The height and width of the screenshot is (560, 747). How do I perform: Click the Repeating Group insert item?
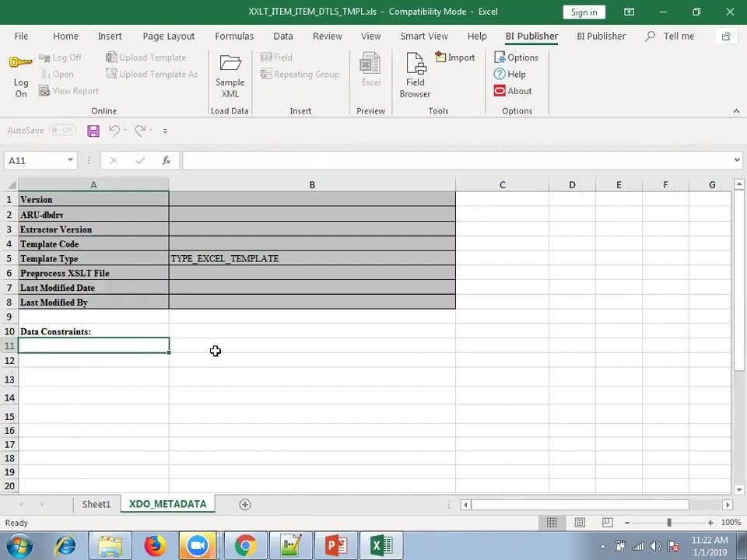[300, 74]
